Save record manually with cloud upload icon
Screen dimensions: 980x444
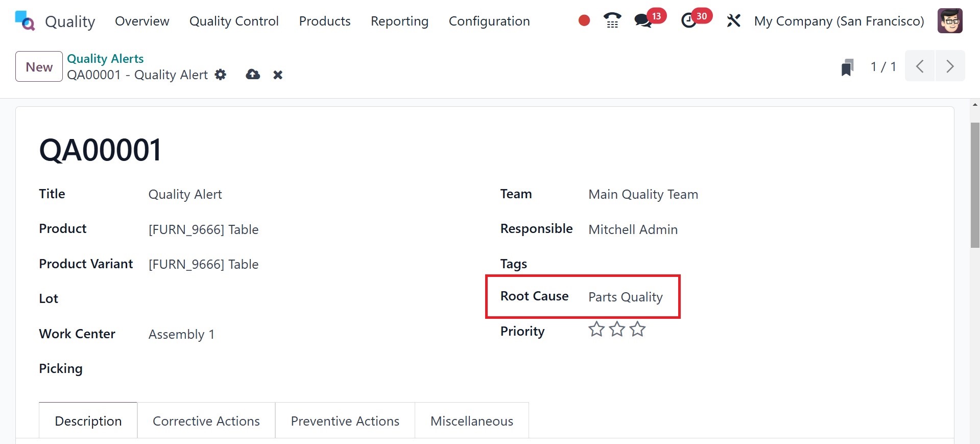pyautogui.click(x=253, y=75)
